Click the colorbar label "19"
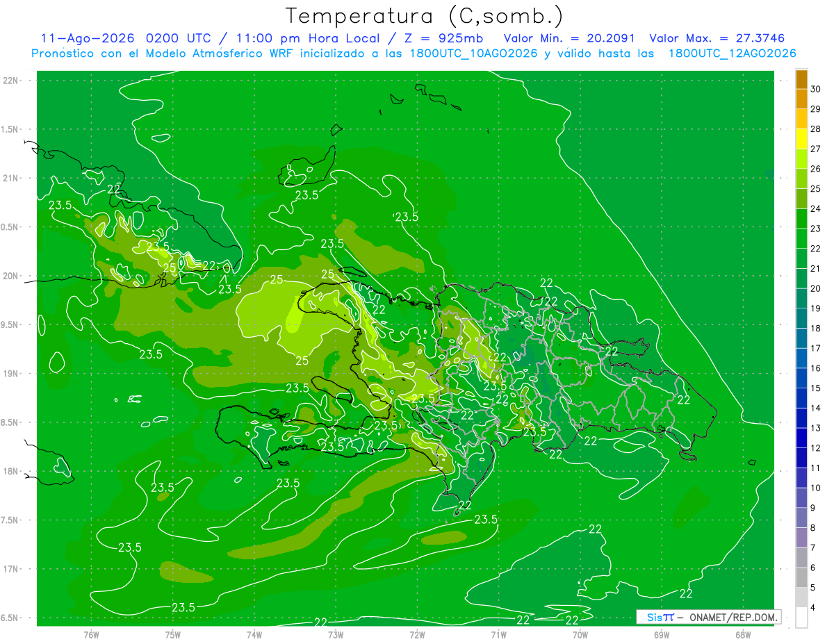The image size is (834, 644). (x=816, y=308)
